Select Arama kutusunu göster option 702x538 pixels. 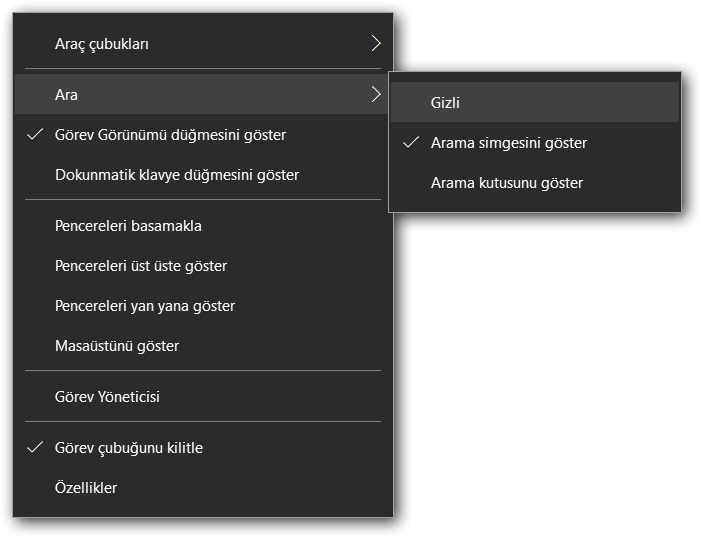click(506, 183)
